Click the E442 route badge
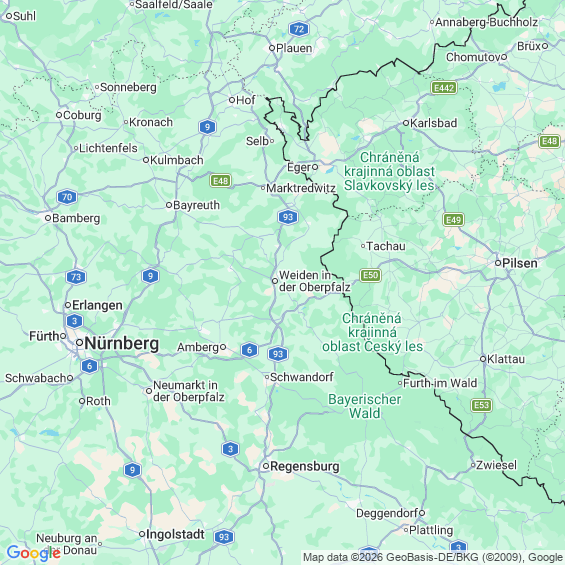565x565 pixels. 444,88
